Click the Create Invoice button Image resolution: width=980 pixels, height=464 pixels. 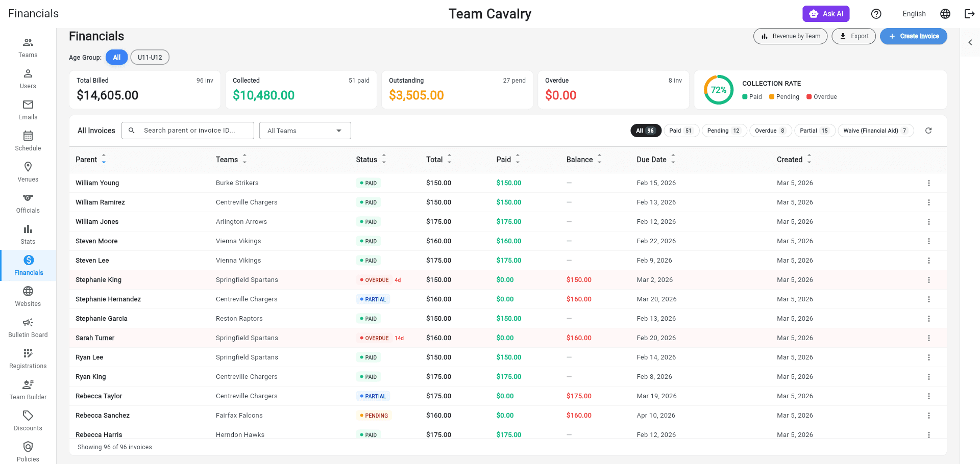coord(914,36)
